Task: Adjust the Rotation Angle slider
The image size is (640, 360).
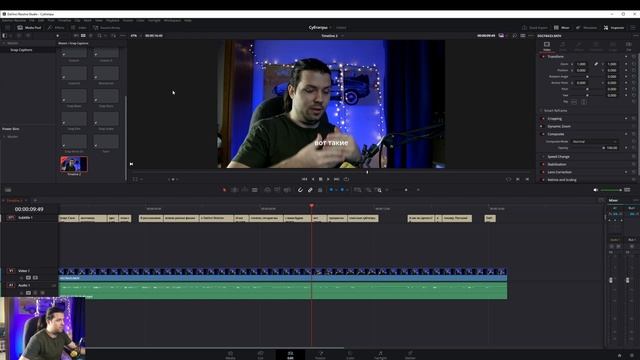Action: click(x=587, y=76)
